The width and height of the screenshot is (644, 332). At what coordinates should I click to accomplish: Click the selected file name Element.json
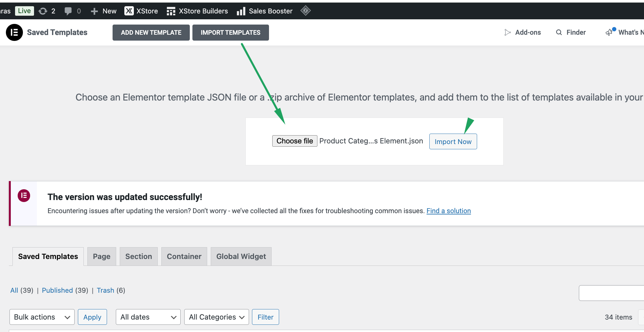click(371, 141)
